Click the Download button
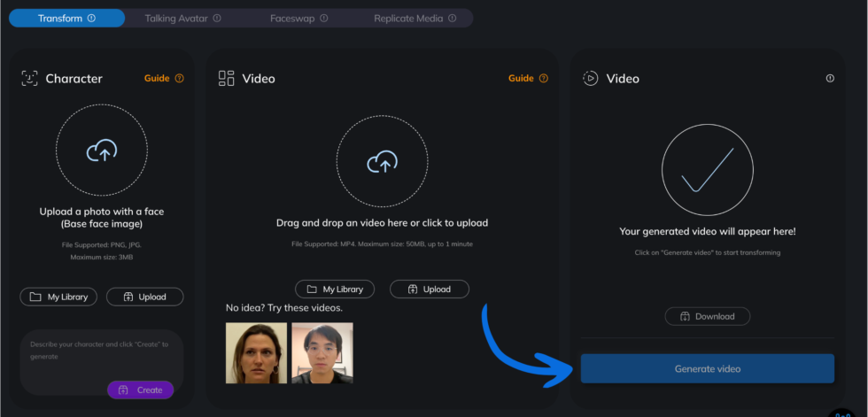Image resolution: width=868 pixels, height=417 pixels. click(x=708, y=316)
